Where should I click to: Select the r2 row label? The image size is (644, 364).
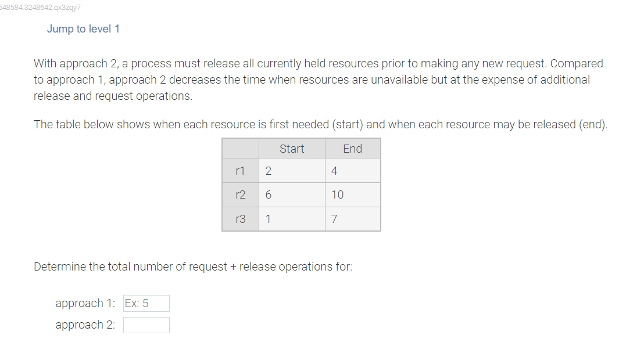click(241, 195)
